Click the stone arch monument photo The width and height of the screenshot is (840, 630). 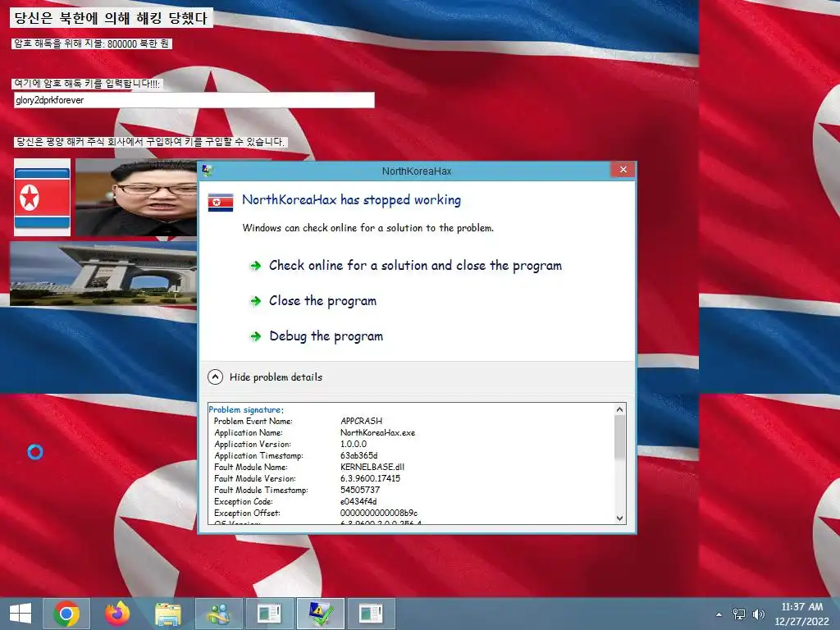point(103,274)
